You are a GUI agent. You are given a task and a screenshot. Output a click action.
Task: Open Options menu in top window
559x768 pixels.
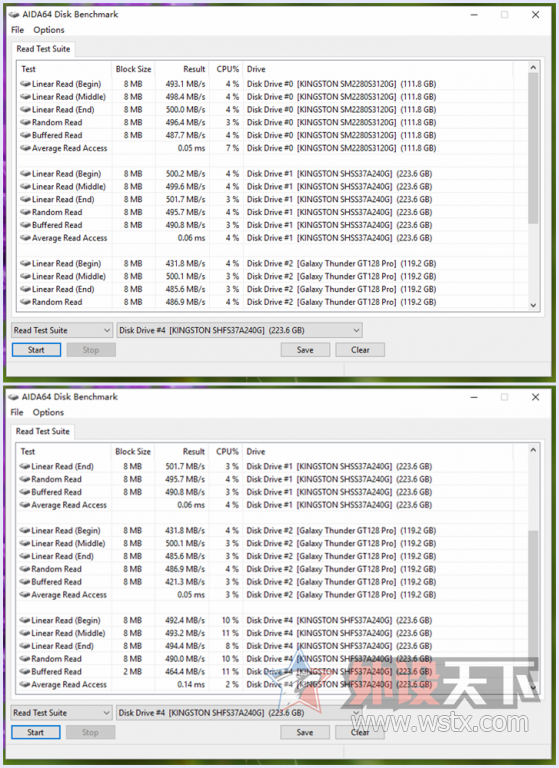[x=49, y=30]
